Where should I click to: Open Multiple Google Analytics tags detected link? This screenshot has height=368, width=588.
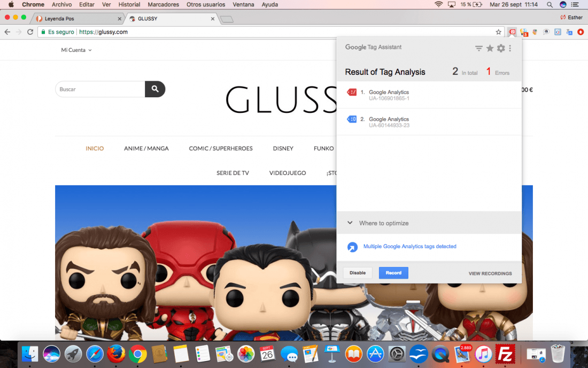[409, 247]
